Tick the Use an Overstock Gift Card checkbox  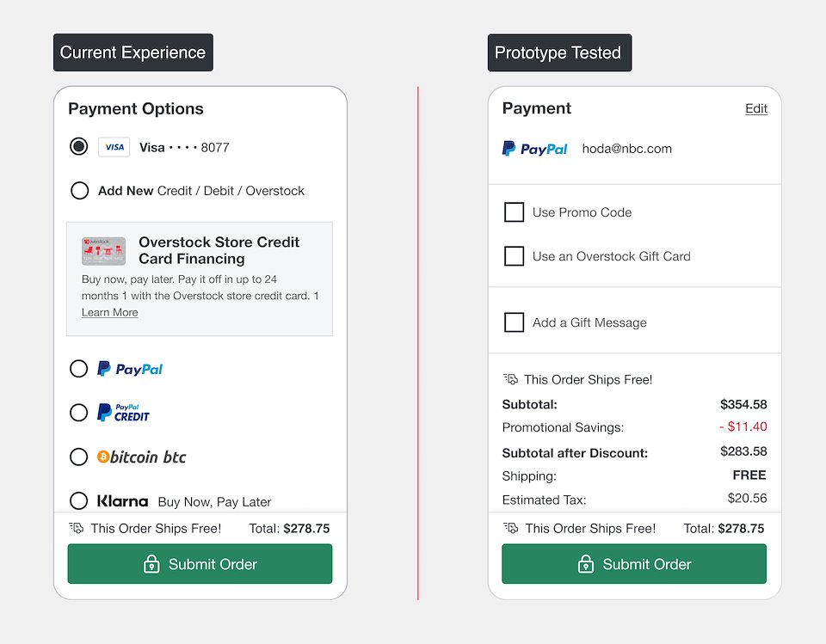point(515,256)
